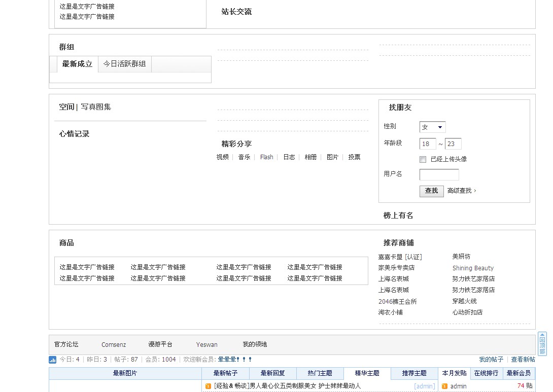Click the Flash link under 精彩分享
The image size is (553, 392).
pyautogui.click(x=266, y=157)
